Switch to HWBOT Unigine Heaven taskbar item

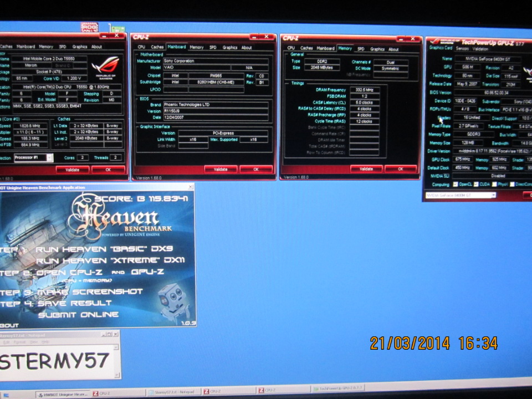click(63, 394)
